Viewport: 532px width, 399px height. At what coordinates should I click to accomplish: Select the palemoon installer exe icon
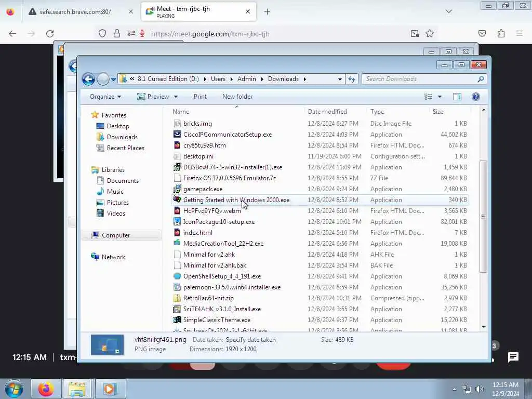[177, 287]
